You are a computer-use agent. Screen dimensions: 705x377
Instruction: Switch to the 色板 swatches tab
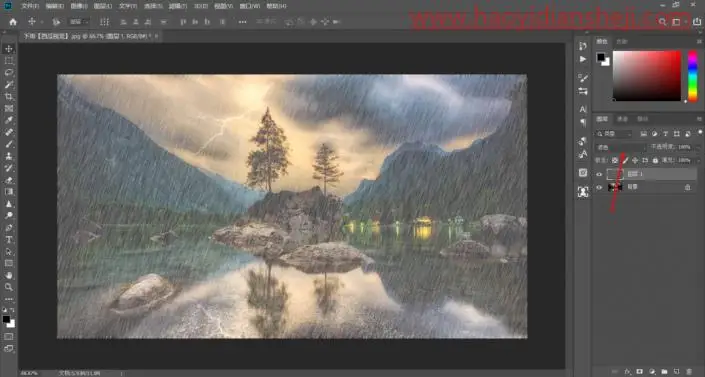point(622,41)
